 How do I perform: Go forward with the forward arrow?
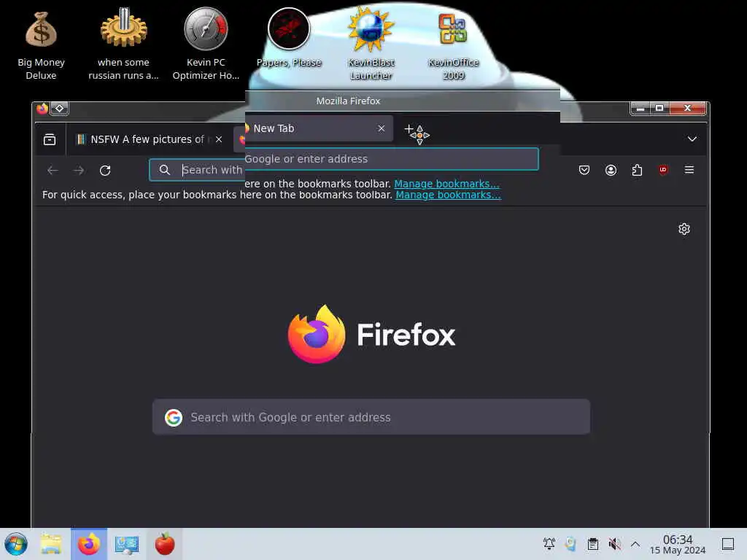coord(79,170)
